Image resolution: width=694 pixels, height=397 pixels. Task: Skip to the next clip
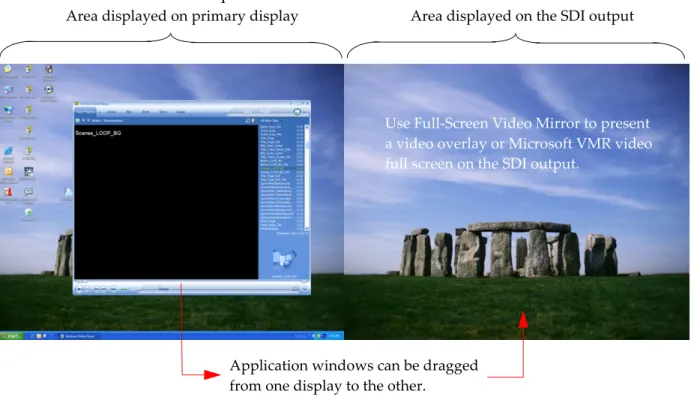[104, 289]
